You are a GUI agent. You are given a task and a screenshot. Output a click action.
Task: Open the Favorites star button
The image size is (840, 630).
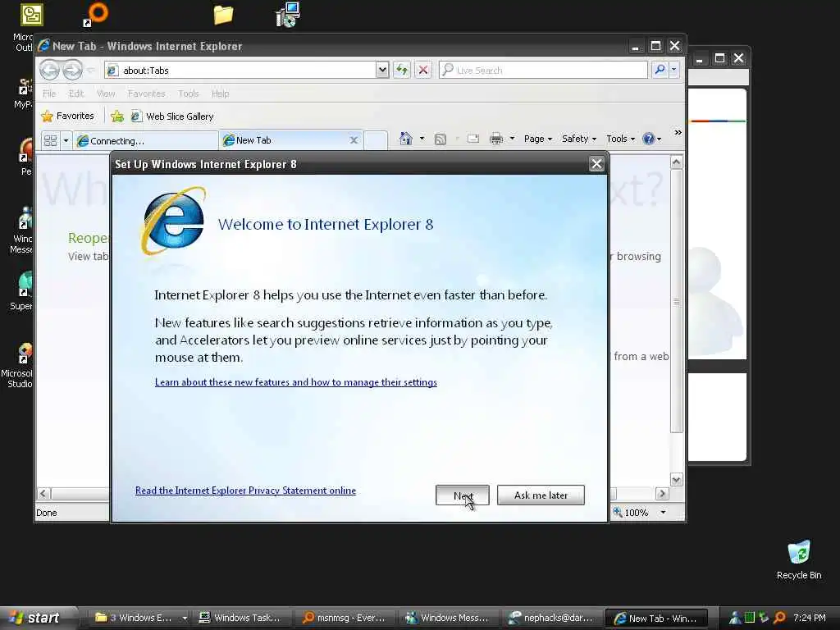pyautogui.click(x=67, y=116)
